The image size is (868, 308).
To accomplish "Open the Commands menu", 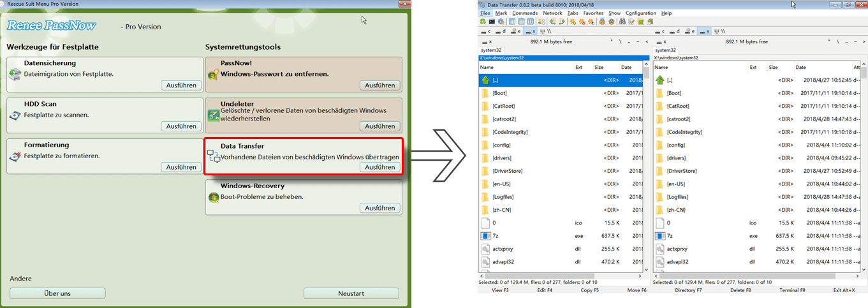I will tap(525, 13).
